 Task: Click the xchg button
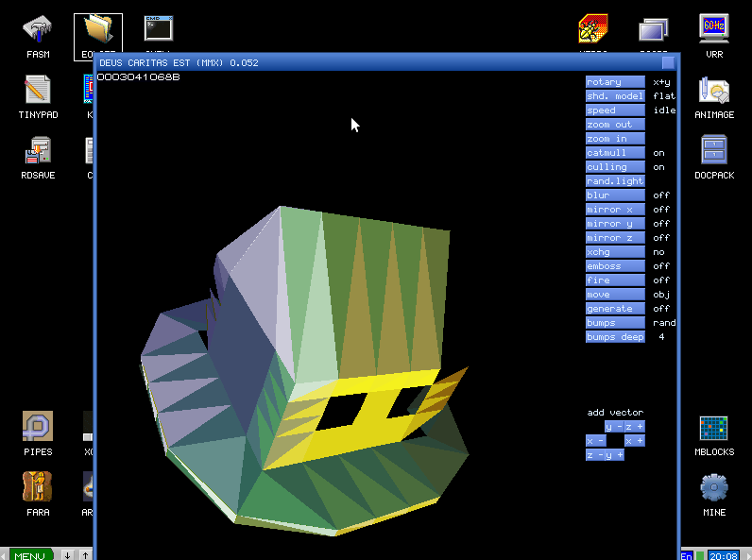615,252
